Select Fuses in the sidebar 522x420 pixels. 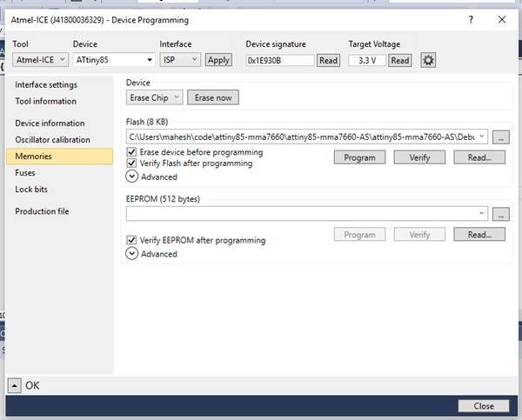click(x=25, y=173)
